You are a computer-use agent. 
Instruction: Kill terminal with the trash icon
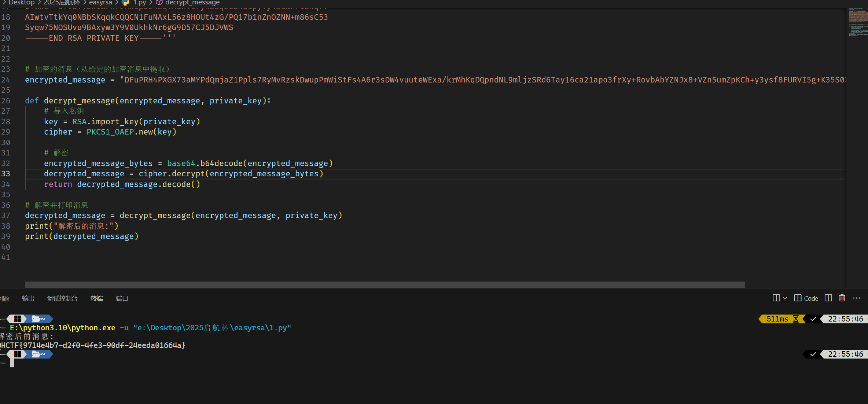coord(842,298)
